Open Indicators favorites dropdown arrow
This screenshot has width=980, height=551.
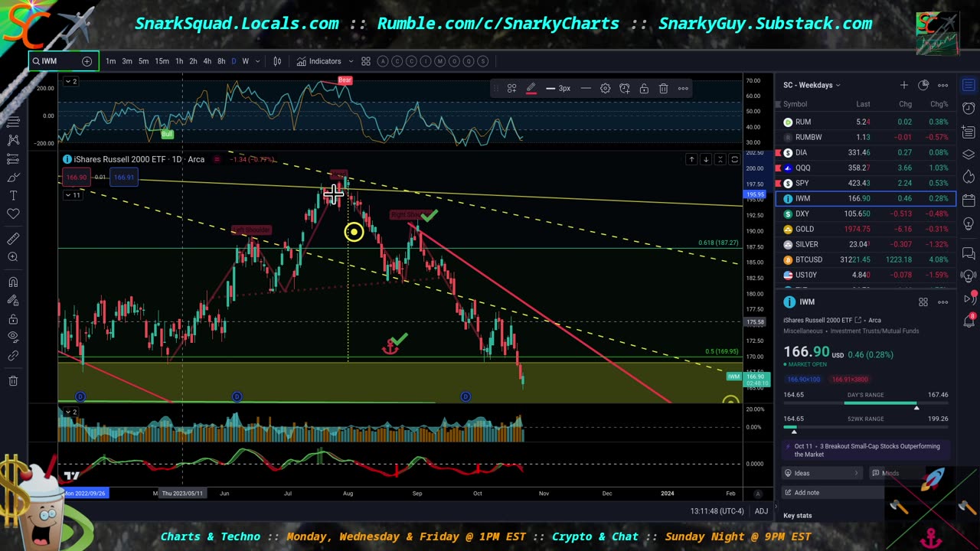pos(351,61)
